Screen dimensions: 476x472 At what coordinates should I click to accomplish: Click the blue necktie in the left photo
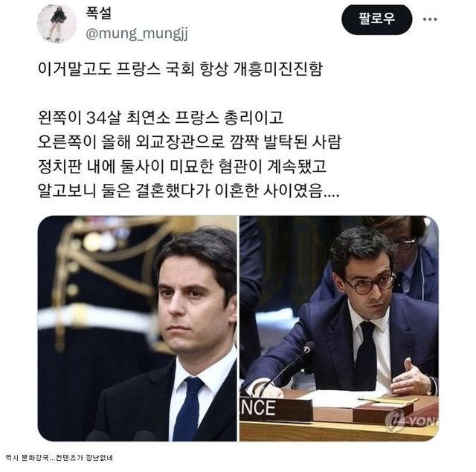point(188,409)
